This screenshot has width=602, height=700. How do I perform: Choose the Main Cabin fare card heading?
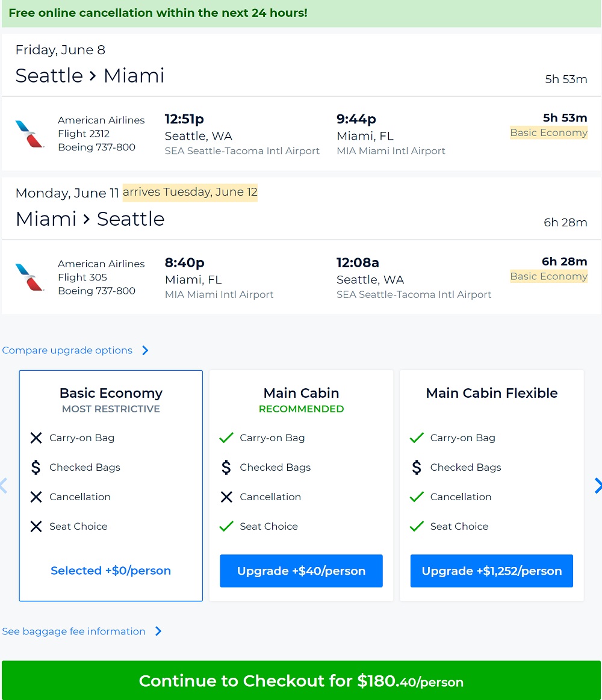coord(301,393)
